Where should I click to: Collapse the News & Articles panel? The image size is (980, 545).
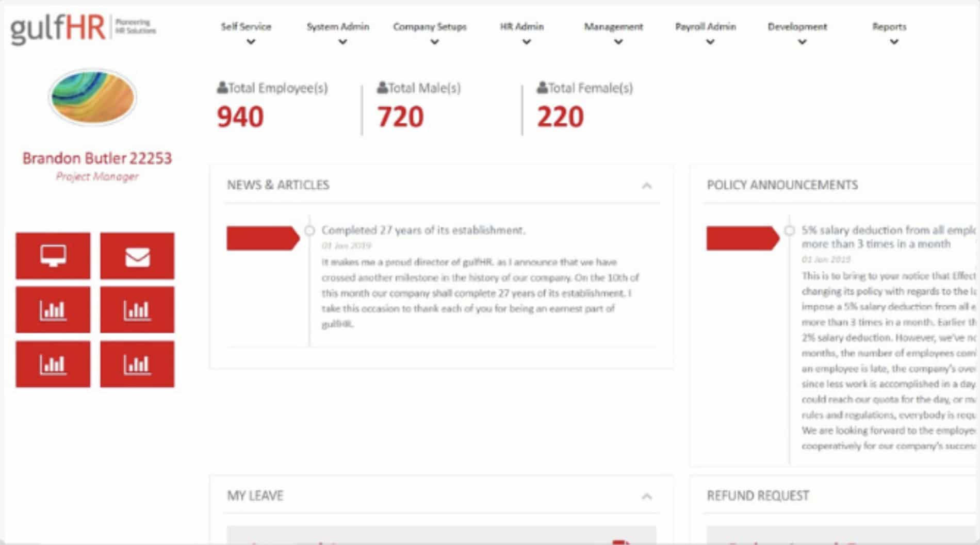tap(647, 185)
